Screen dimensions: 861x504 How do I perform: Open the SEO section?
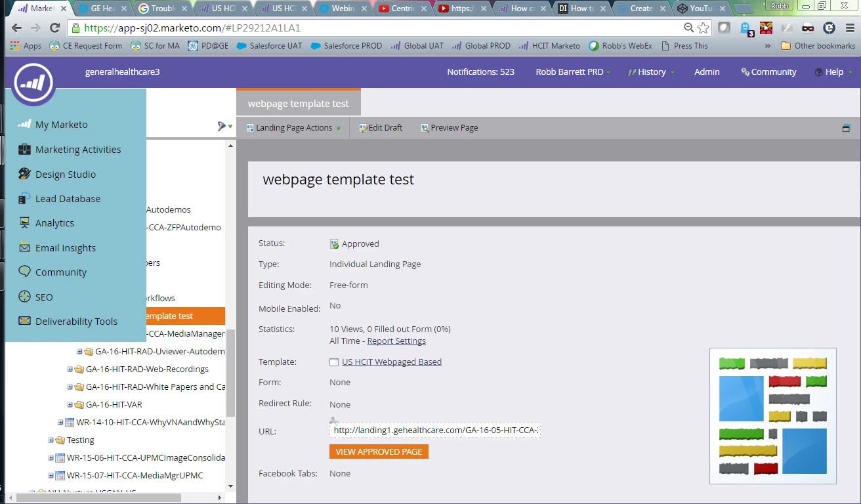pyautogui.click(x=44, y=297)
